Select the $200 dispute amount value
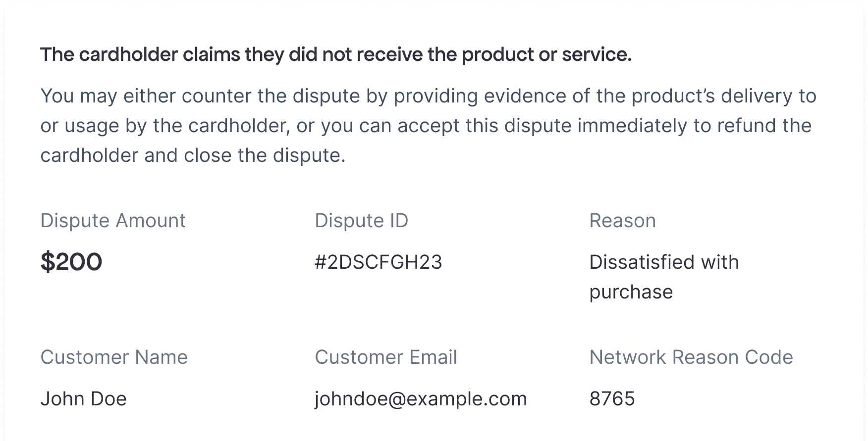This screenshot has height=441, width=868. coord(71,262)
